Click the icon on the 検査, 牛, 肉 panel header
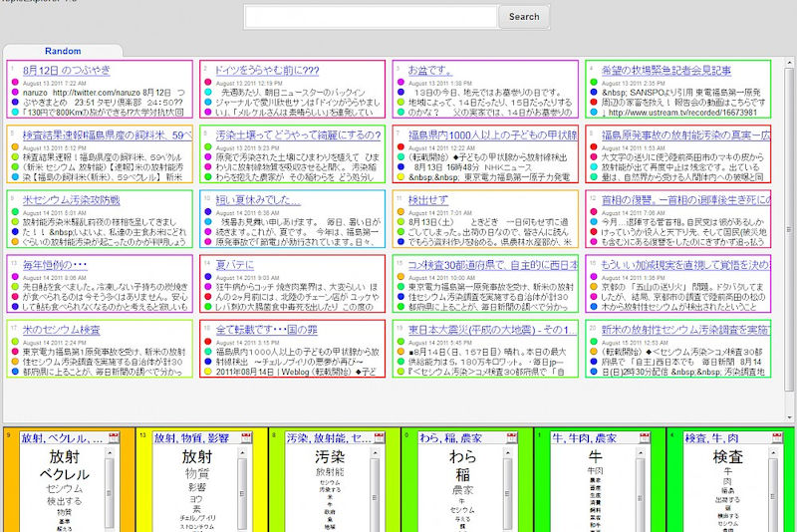797x532 pixels. 778,437
